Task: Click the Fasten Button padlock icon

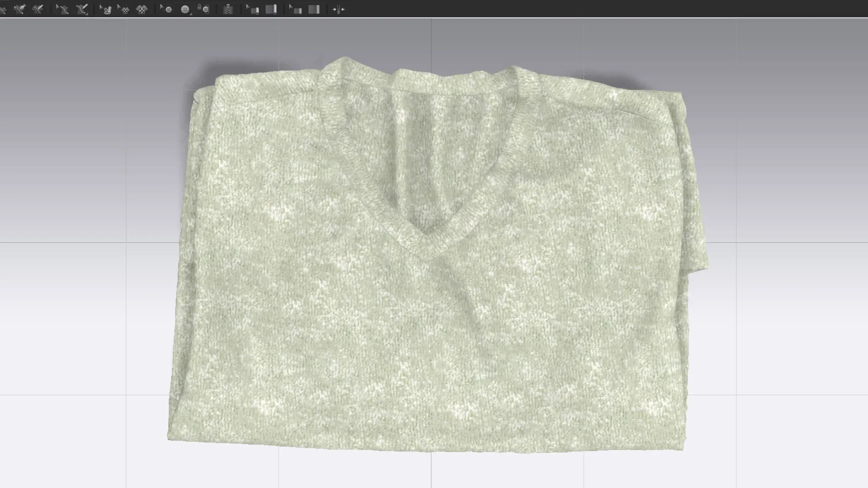Action: point(204,9)
